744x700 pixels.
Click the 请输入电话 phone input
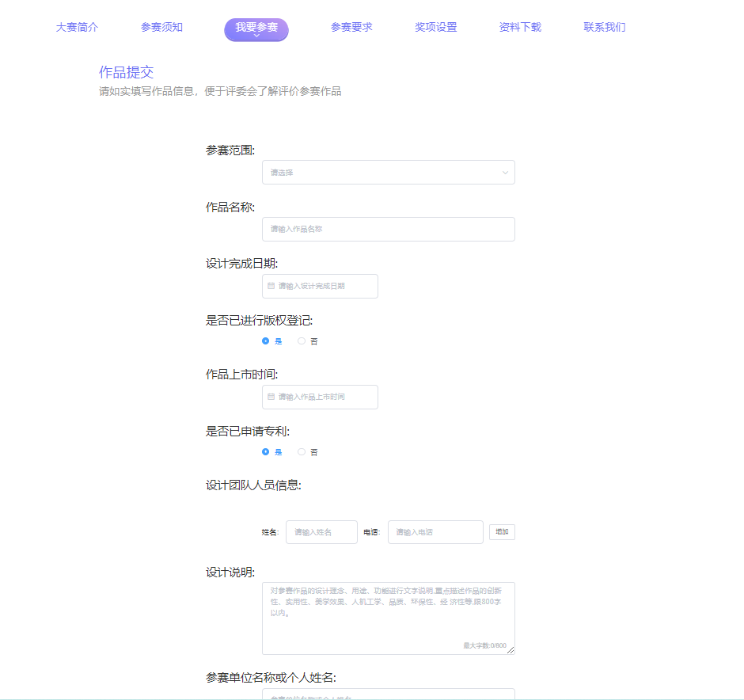tap(435, 532)
